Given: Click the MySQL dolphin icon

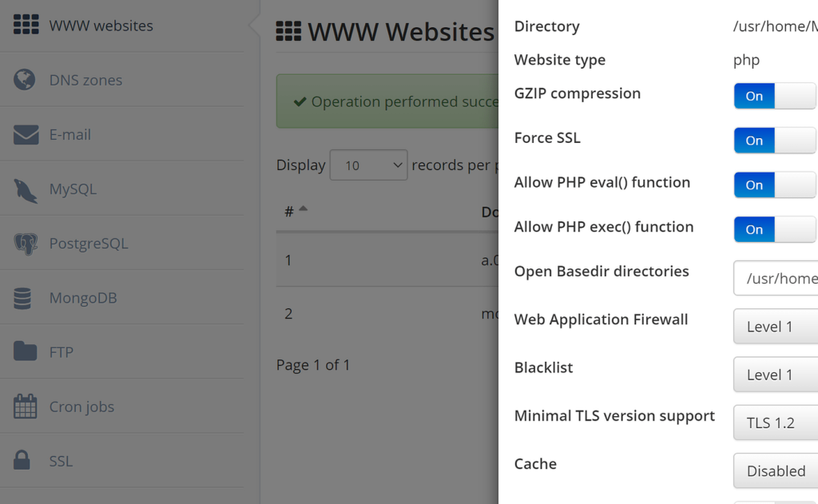Looking at the screenshot, I should [x=26, y=189].
